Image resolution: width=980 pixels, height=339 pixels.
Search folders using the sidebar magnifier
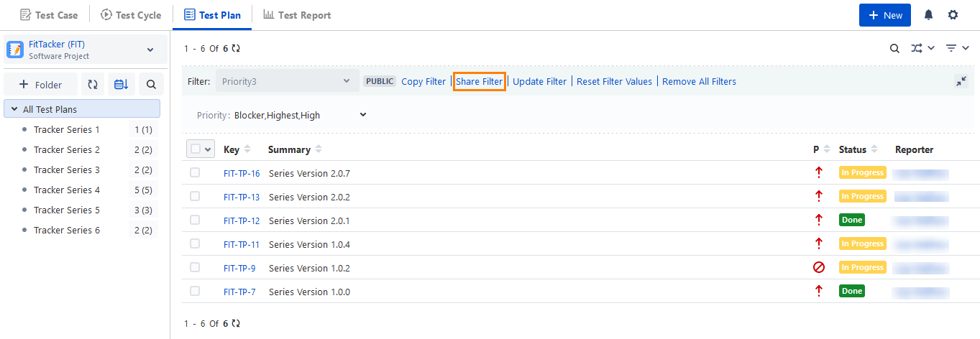[x=151, y=85]
